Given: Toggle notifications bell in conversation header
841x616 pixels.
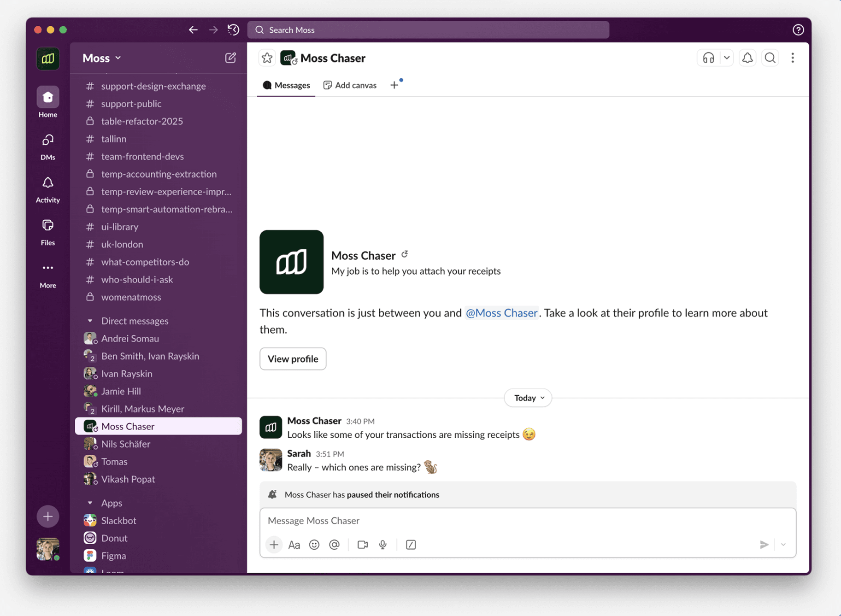Looking at the screenshot, I should click(x=747, y=58).
